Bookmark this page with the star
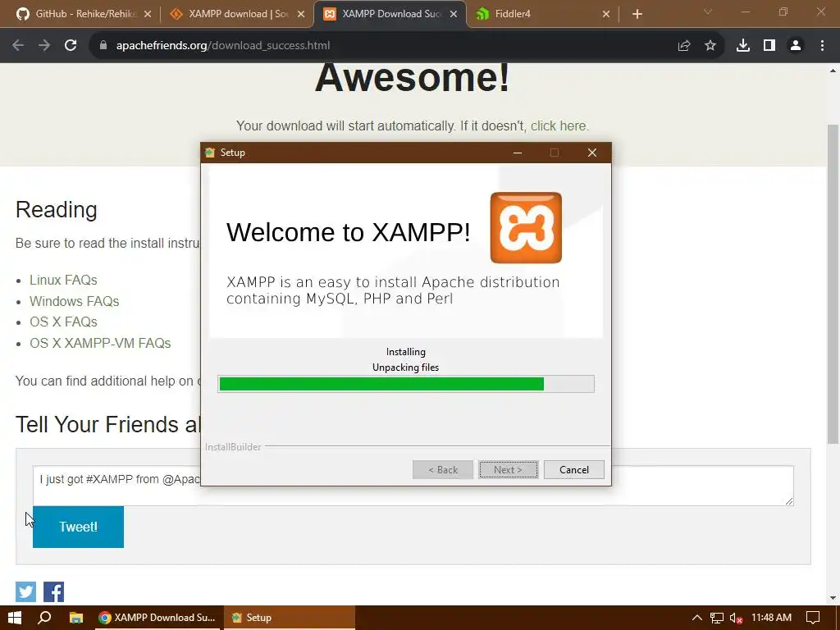840x630 pixels. pyautogui.click(x=710, y=46)
